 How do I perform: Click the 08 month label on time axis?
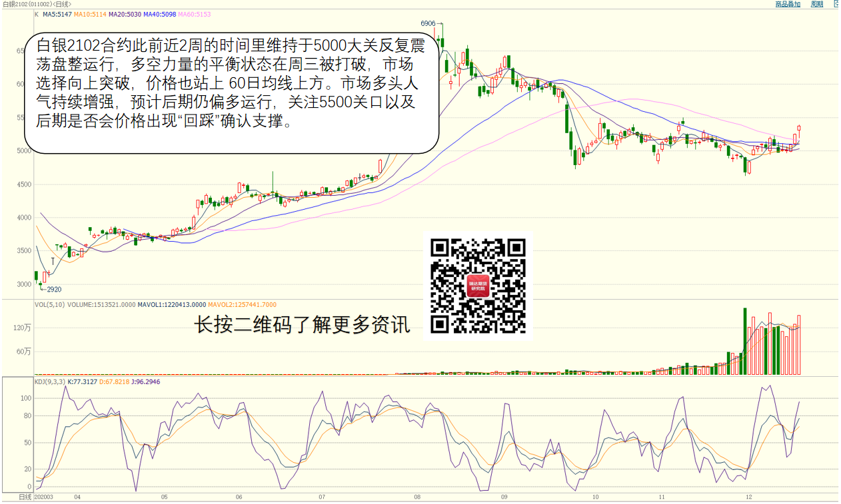(417, 497)
